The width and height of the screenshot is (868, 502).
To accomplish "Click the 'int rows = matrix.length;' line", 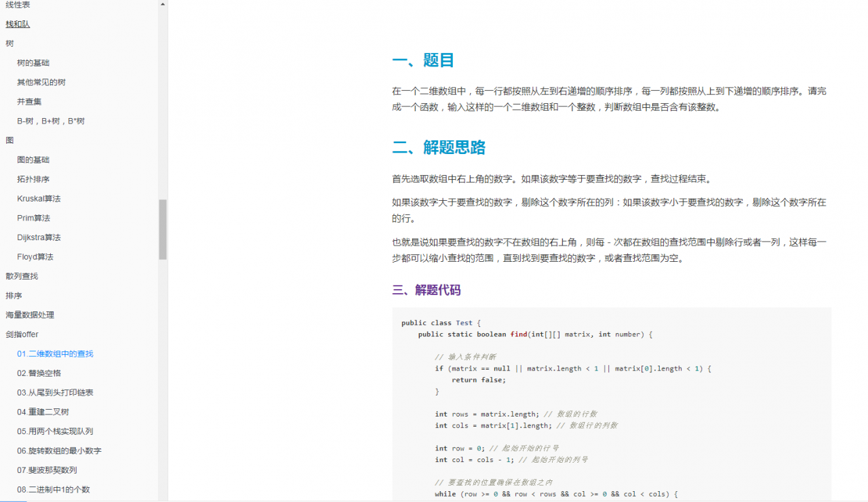I will pyautogui.click(x=516, y=414).
